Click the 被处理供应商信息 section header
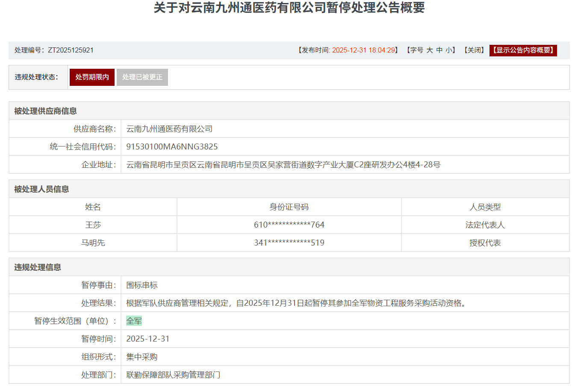This screenshot has width=578, height=392. coord(45,111)
